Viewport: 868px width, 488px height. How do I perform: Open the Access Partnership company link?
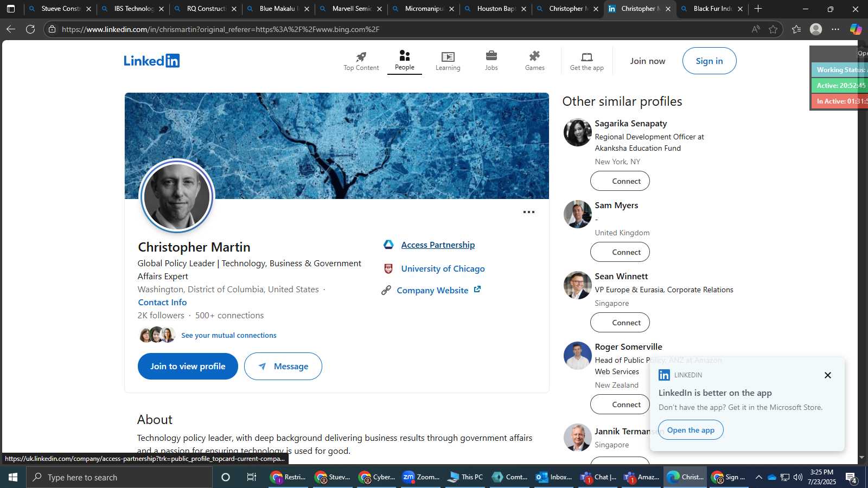coord(438,245)
